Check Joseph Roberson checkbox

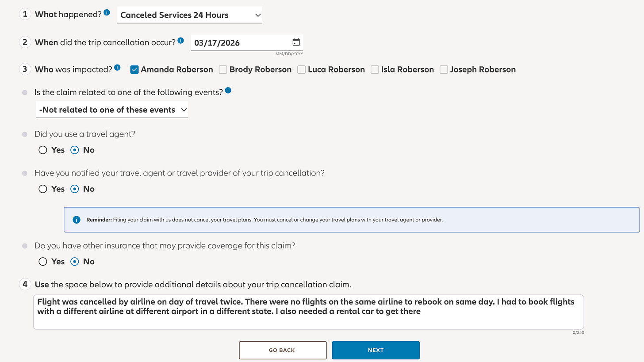tap(444, 69)
